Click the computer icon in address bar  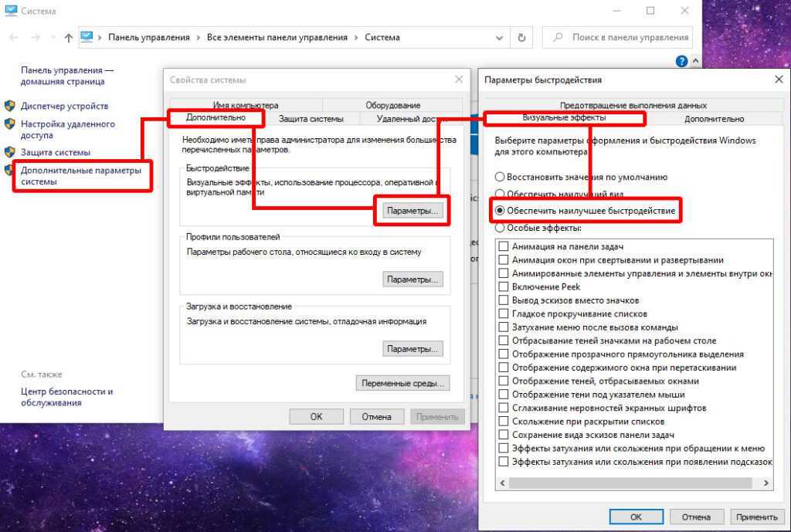[x=87, y=37]
